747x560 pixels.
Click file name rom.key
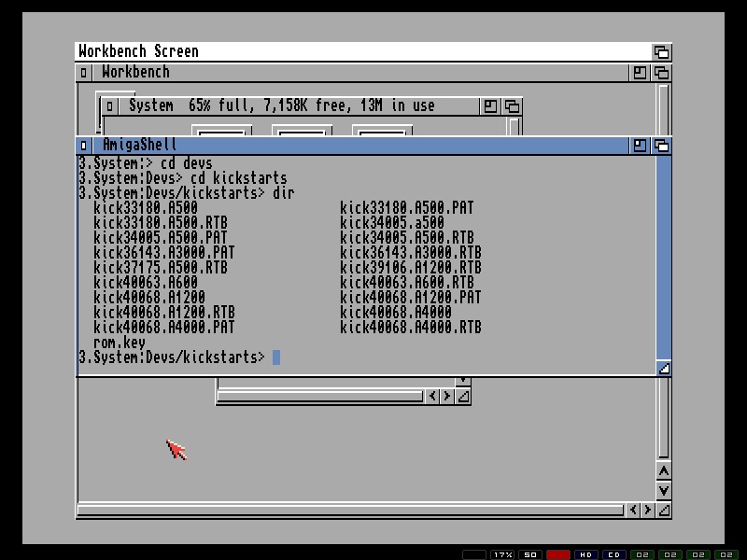point(120,343)
